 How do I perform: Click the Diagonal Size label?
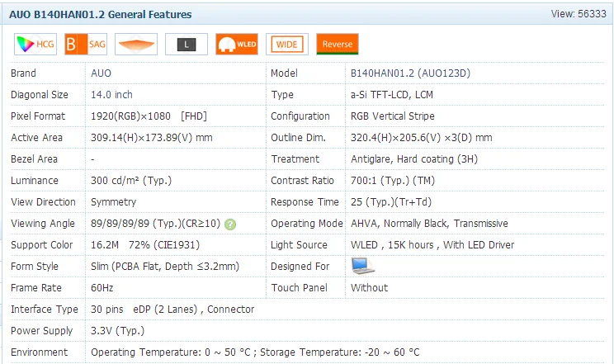pyautogui.click(x=40, y=95)
